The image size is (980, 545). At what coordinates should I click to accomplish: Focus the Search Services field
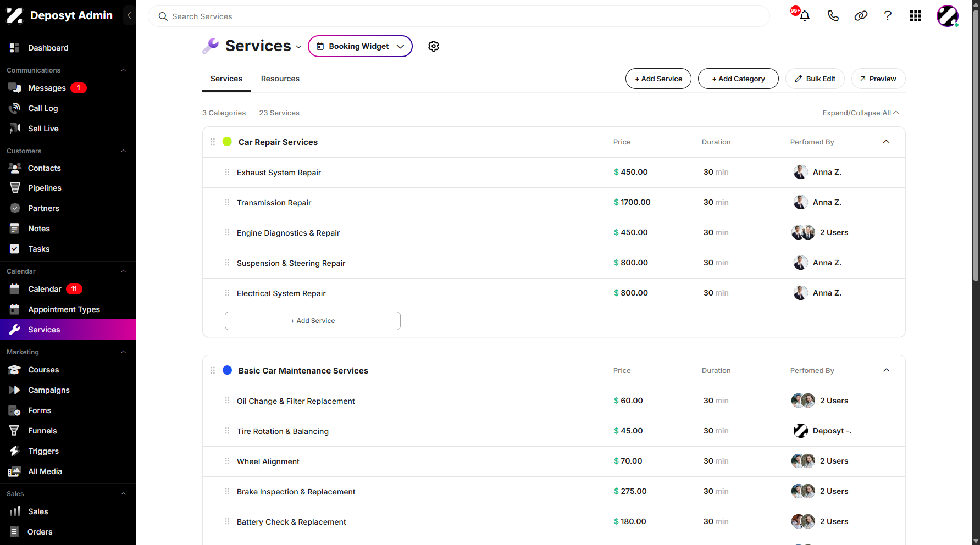tap(459, 16)
